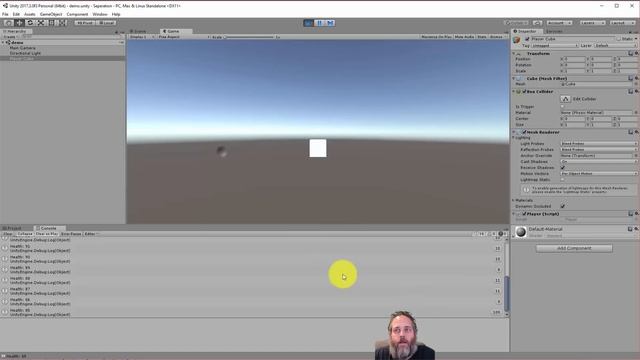
Task: Open the demo scene options icon
Action: (x=121, y=42)
